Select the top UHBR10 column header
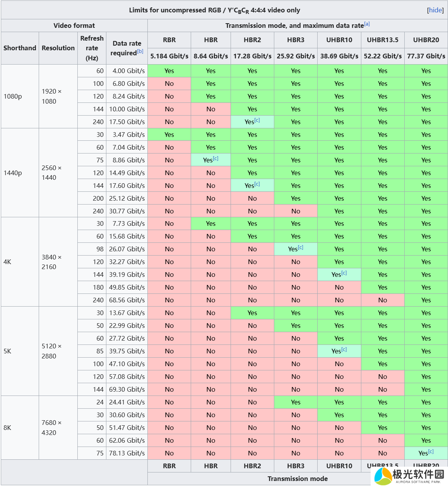Screen dimensions: 448x486 (x=339, y=40)
